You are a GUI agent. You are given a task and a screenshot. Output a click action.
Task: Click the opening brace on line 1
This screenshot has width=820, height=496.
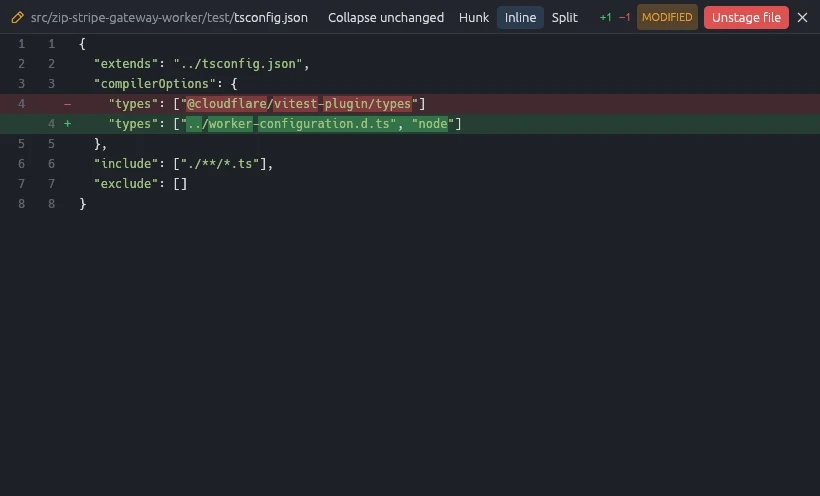pos(83,44)
